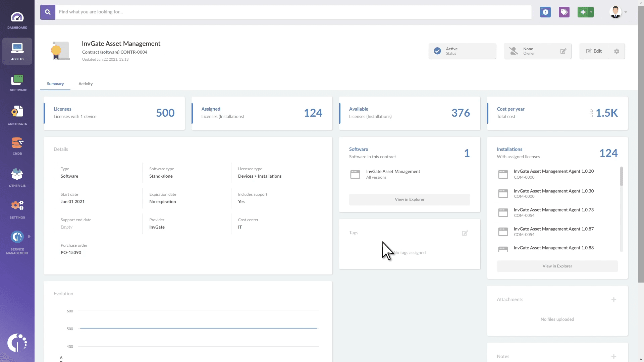Click the pencil icon to edit Tags

coord(465,233)
